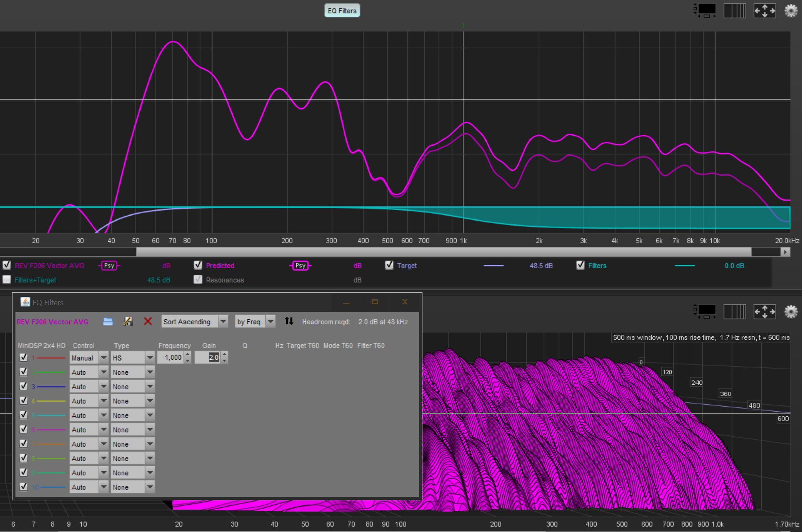Click graph limits arrows icon in waterfall graph
Viewport: 802px width, 532px height.
tap(765, 311)
